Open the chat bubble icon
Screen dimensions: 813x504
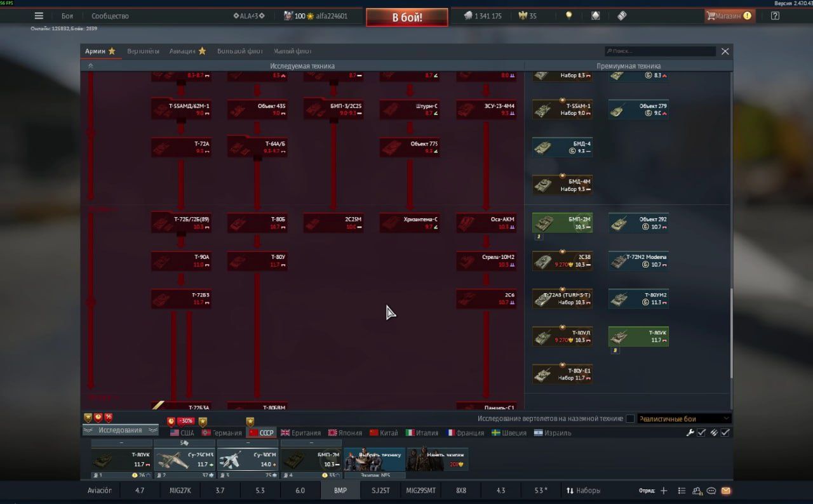pos(711,491)
